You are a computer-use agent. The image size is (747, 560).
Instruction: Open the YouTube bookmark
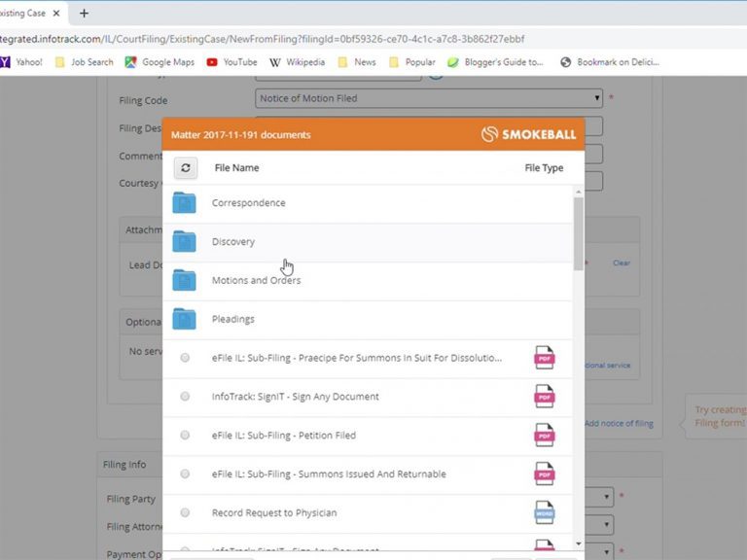(231, 62)
